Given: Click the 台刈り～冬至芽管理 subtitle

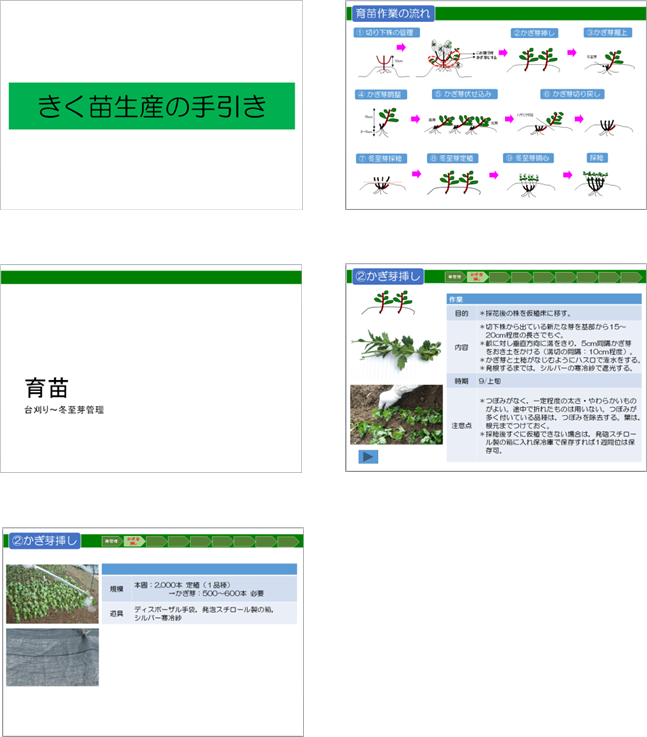Looking at the screenshot, I should tap(64, 410).
